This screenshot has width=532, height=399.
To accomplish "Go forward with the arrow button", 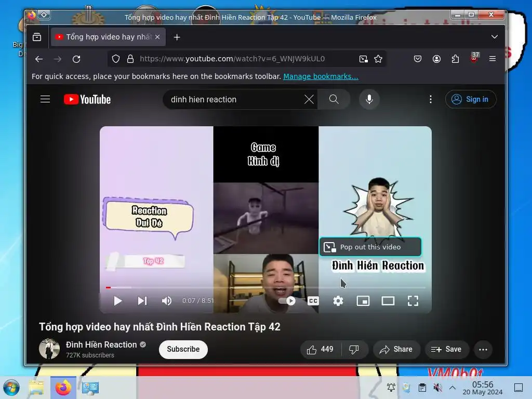I will coord(58,59).
